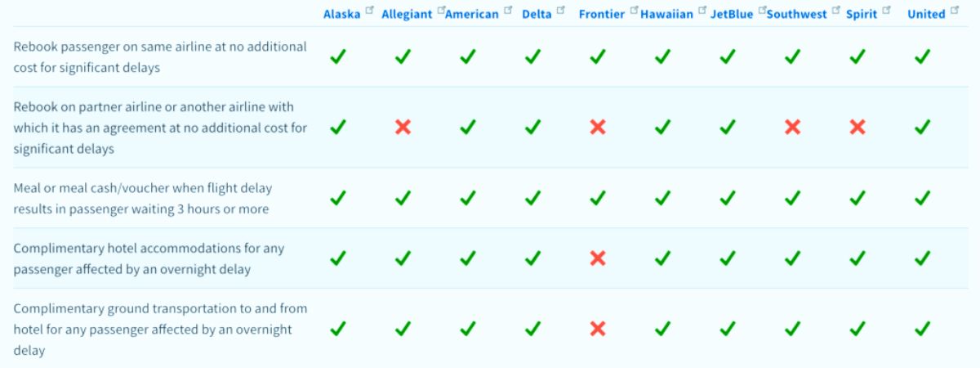The width and height of the screenshot is (980, 368).
Task: Click the red X for Frontier hotel accommodations
Action: pos(598,258)
